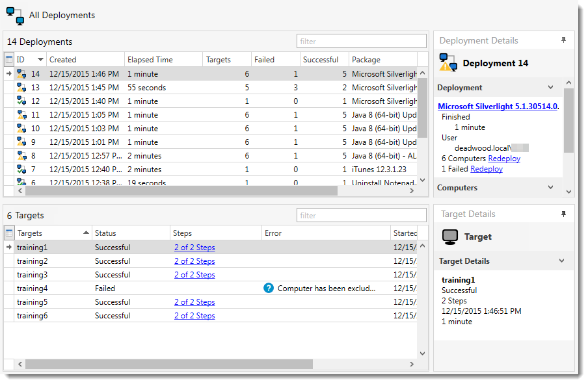Click Redeploy next to 6 Computers
Viewport: 588px width, 384px height.
pos(504,159)
